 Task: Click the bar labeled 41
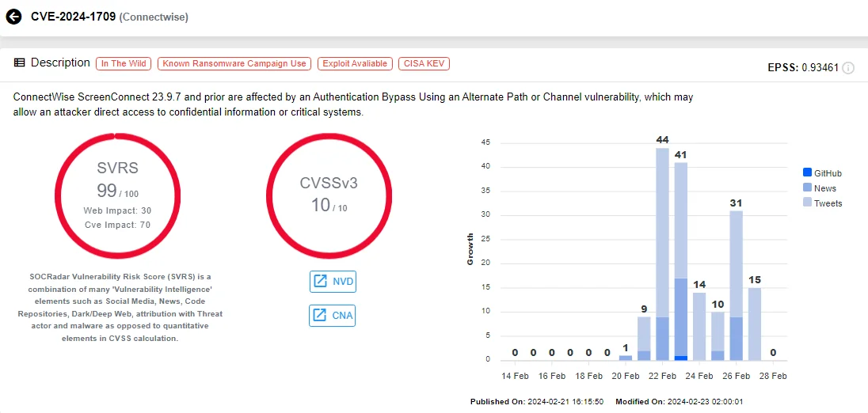tap(681, 262)
